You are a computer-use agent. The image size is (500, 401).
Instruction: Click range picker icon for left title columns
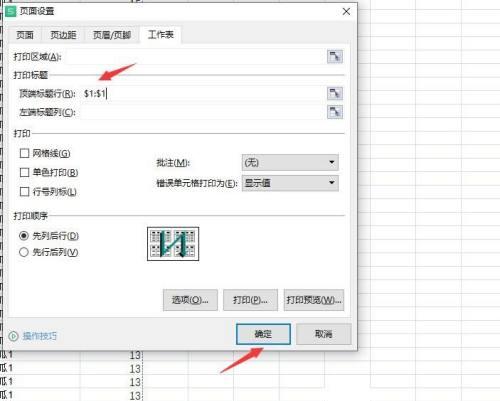(335, 112)
